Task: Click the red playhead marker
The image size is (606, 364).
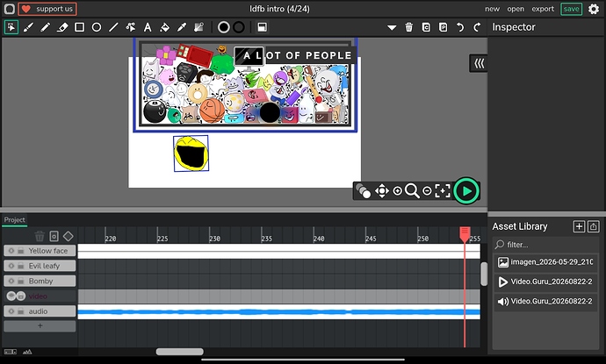Action: click(x=465, y=233)
